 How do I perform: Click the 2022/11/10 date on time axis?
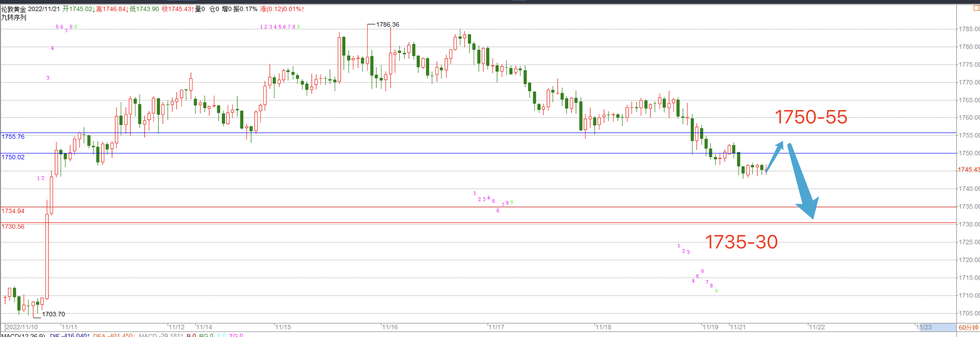[x=22, y=327]
